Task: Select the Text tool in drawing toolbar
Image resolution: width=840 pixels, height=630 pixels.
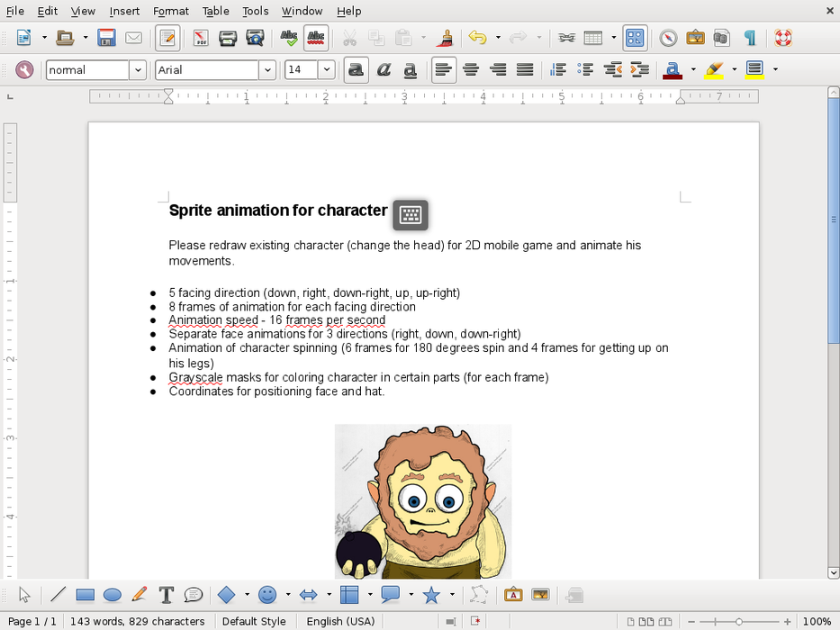Action: tap(166, 595)
